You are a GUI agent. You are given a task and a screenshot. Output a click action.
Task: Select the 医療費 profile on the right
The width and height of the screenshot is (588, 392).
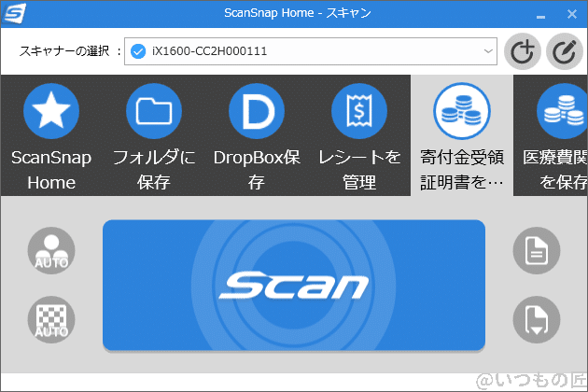pyautogui.click(x=560, y=111)
